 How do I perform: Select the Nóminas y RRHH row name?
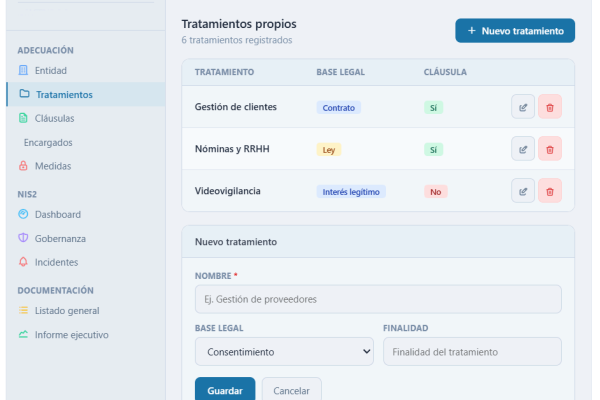tap(232, 149)
